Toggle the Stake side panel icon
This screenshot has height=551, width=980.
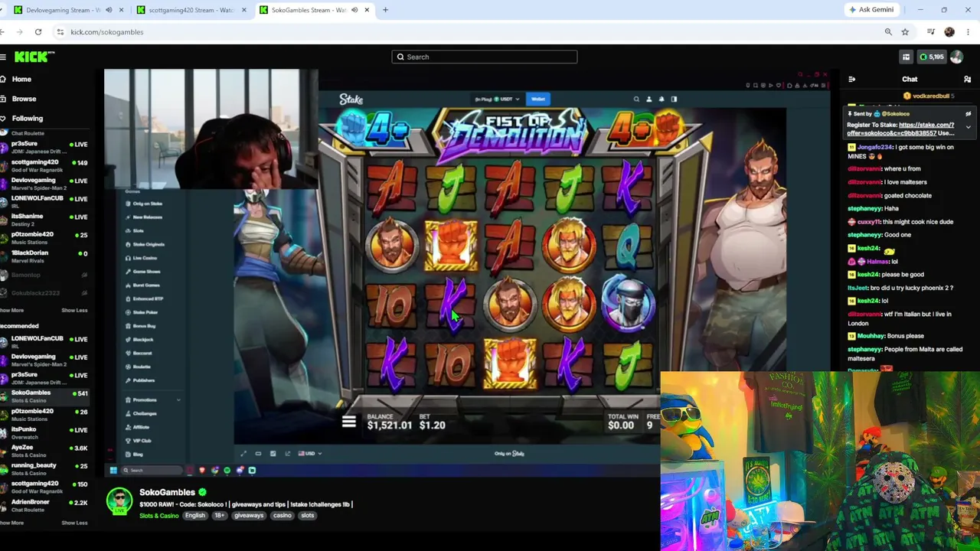tap(674, 99)
